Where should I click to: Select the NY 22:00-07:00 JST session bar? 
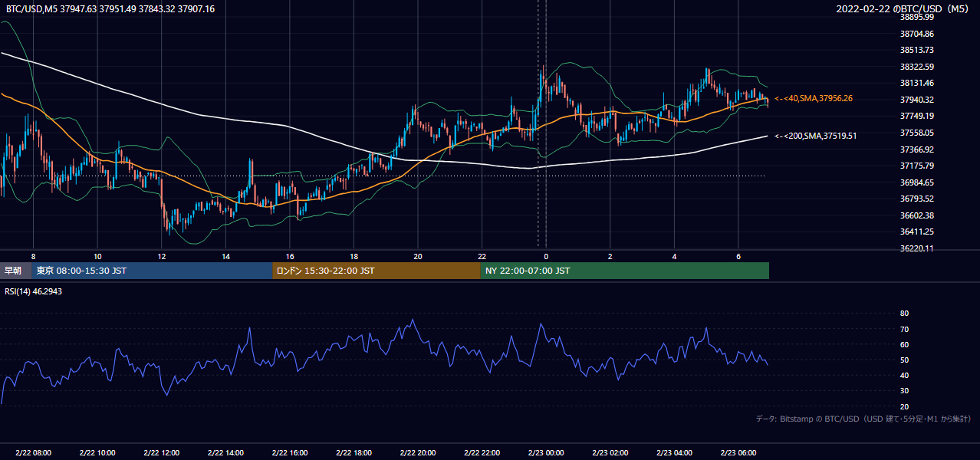point(625,271)
